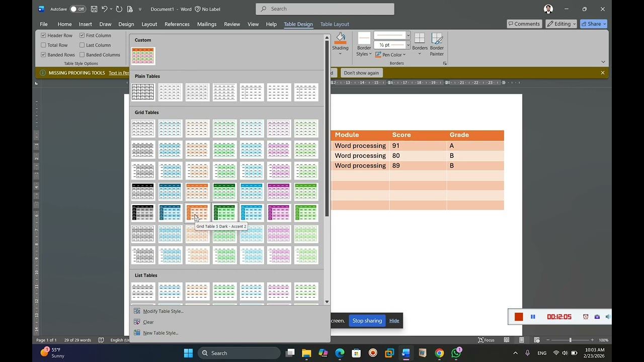Screen dimensions: 644x362
Task: Open File Explorer from the taskbar
Action: 306,353
